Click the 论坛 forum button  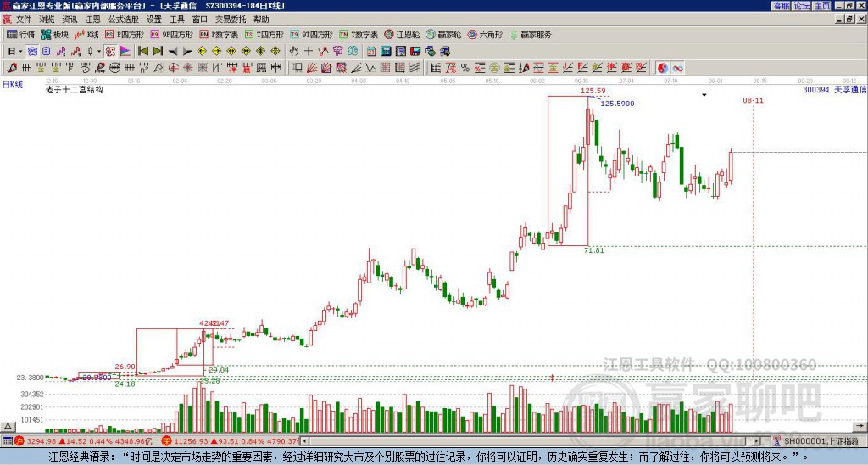coord(802,6)
